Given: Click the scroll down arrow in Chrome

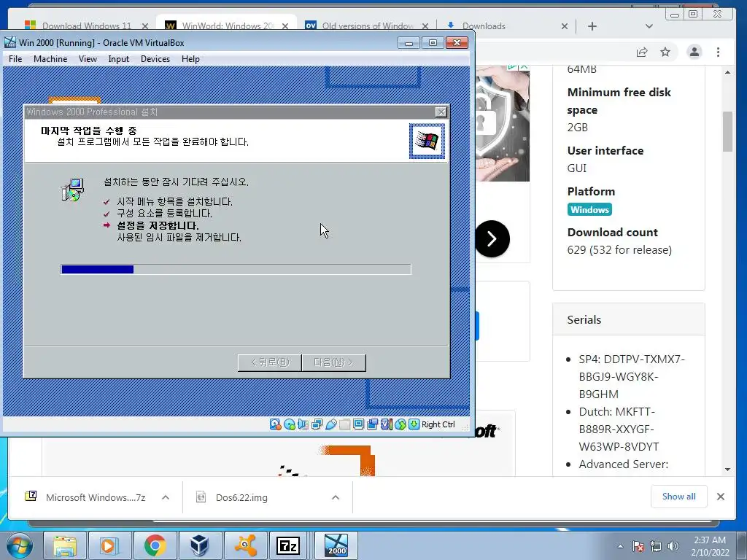Looking at the screenshot, I should (x=727, y=470).
